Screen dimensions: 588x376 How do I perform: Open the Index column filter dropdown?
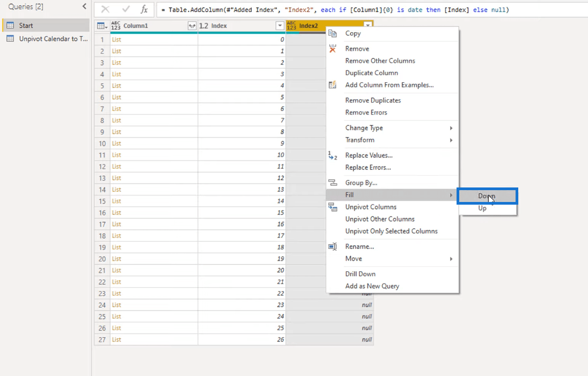pyautogui.click(x=279, y=26)
